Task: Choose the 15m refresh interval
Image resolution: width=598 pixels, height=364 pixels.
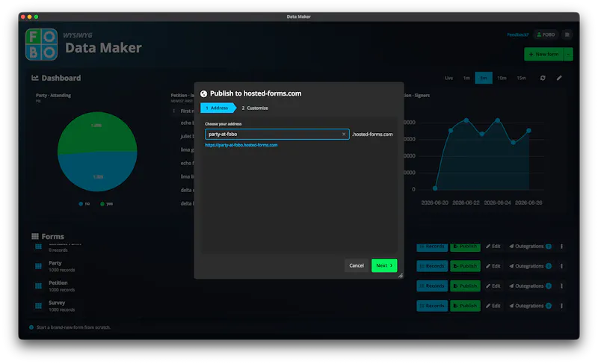Action: [521, 78]
